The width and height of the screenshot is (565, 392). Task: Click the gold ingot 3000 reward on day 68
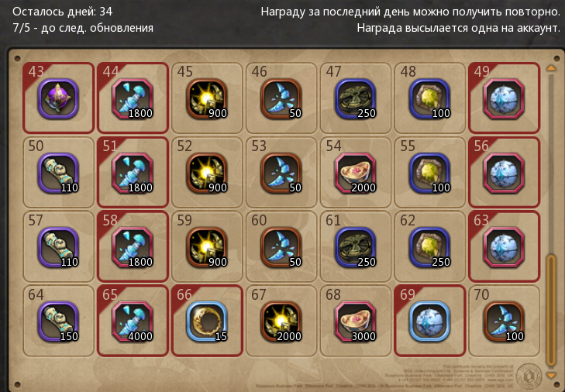(355, 322)
